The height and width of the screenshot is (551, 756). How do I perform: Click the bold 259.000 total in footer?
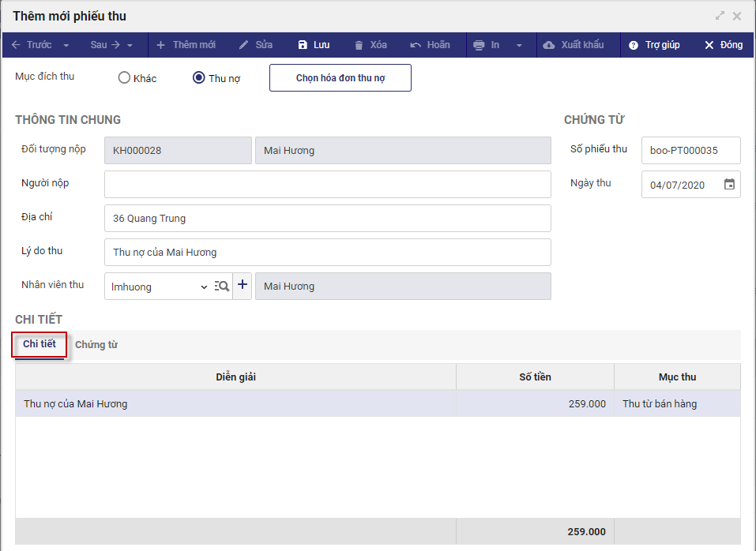586,532
